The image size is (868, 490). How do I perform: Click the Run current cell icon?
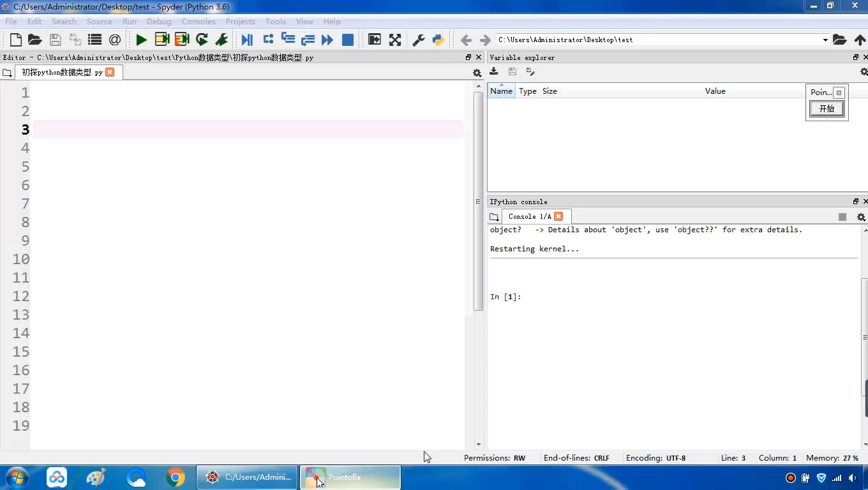click(161, 40)
